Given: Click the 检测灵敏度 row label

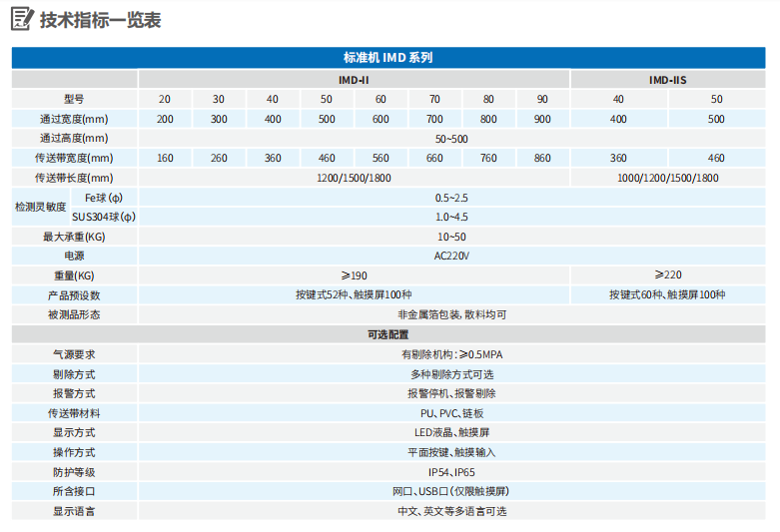Looking at the screenshot, I should coord(40,207).
